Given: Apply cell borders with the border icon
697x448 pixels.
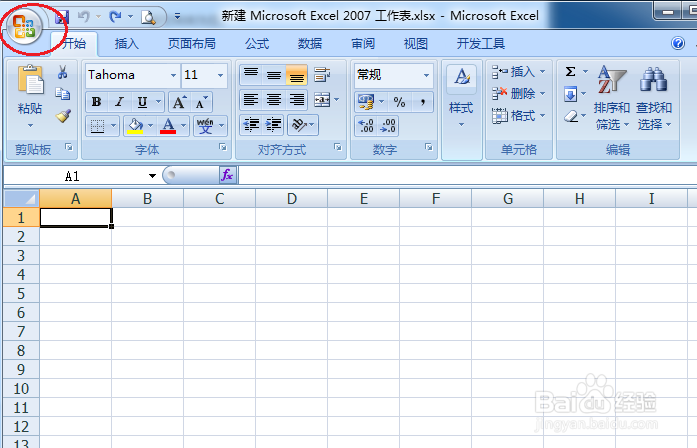Looking at the screenshot, I should click(97, 126).
